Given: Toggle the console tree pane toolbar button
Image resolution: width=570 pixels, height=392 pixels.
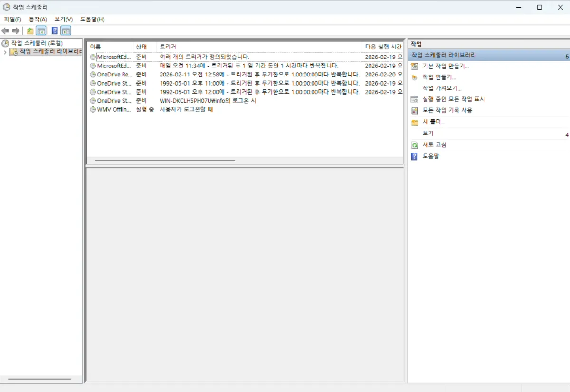Looking at the screenshot, I should click(x=41, y=31).
